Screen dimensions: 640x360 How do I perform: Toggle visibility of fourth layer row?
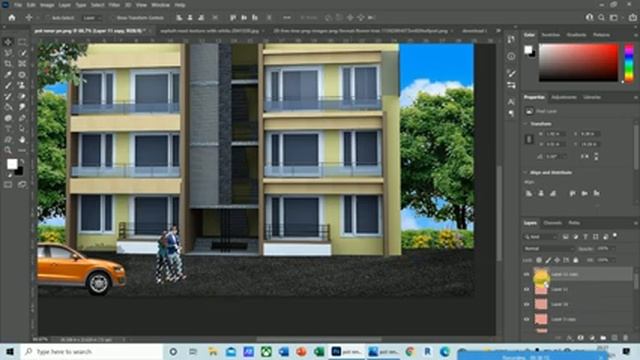click(527, 319)
